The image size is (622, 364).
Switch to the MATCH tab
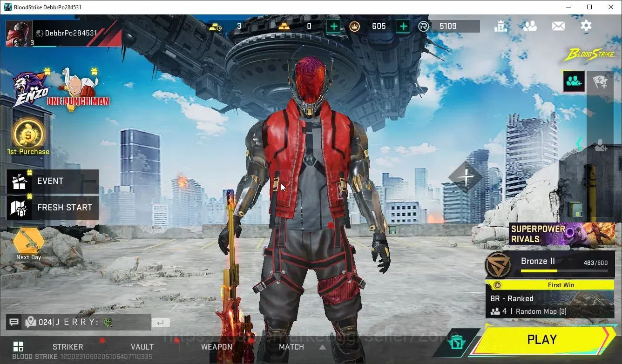pos(291,347)
